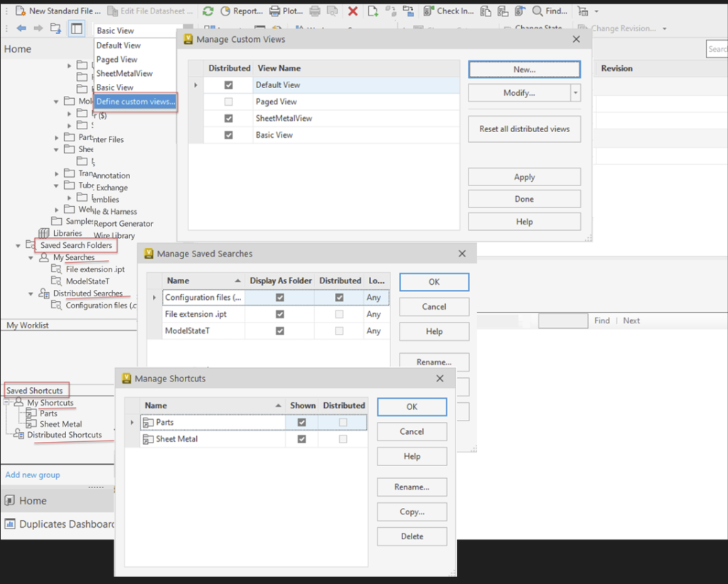
Task: Click the Find search input field
Action: click(562, 320)
